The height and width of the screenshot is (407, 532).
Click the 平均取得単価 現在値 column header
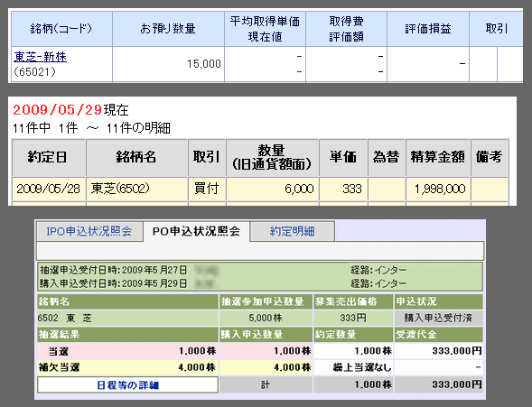click(x=265, y=29)
